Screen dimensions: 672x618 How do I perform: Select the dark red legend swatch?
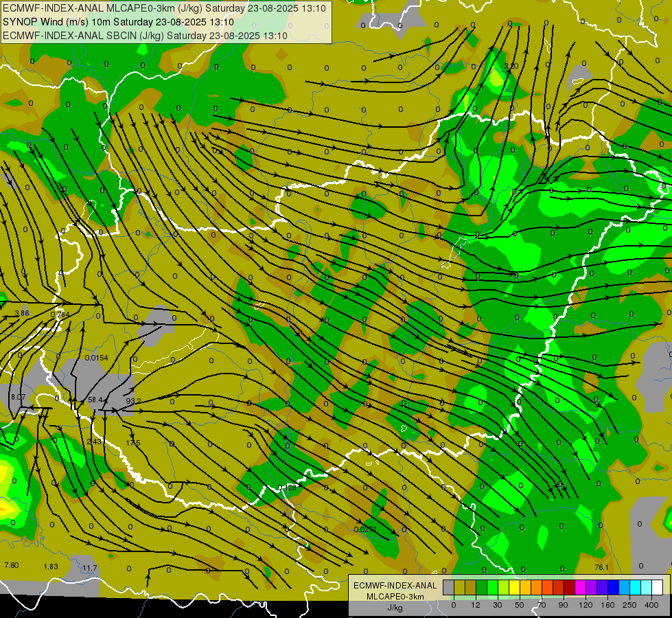(x=570, y=587)
